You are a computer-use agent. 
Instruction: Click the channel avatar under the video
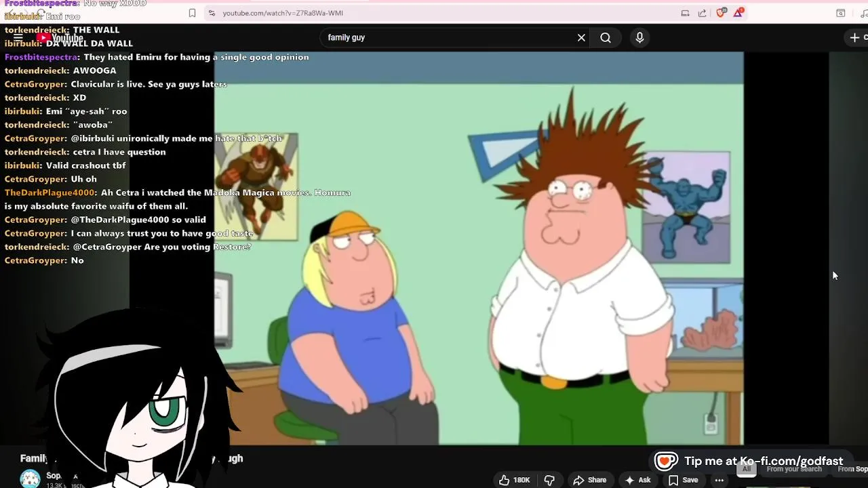point(30,479)
